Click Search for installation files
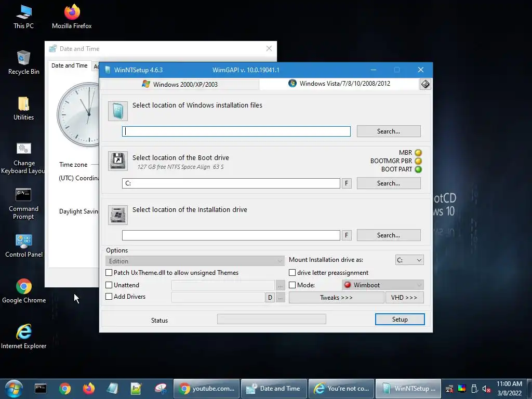532x399 pixels. (x=389, y=131)
